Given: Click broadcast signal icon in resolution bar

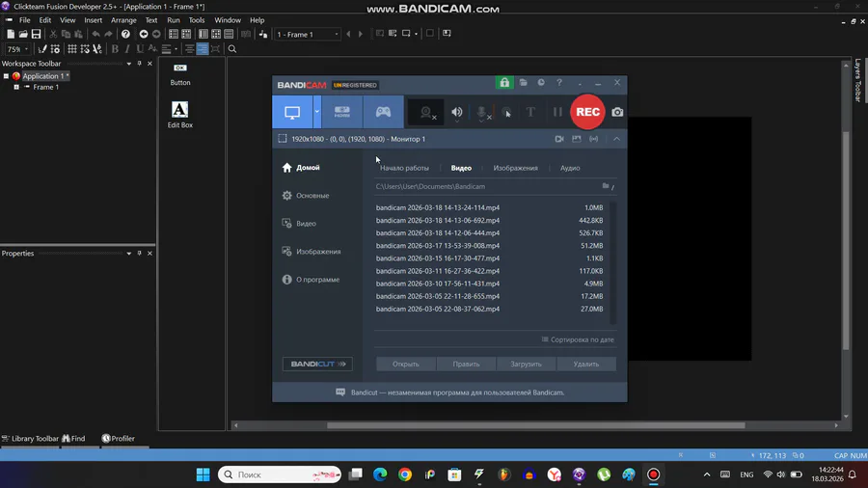Looking at the screenshot, I should point(593,139).
